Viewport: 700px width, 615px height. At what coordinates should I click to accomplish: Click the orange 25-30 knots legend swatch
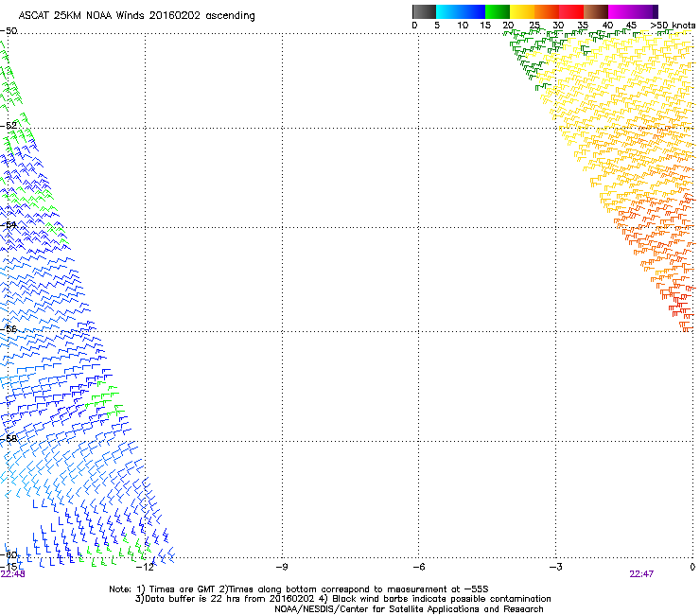coord(547,11)
